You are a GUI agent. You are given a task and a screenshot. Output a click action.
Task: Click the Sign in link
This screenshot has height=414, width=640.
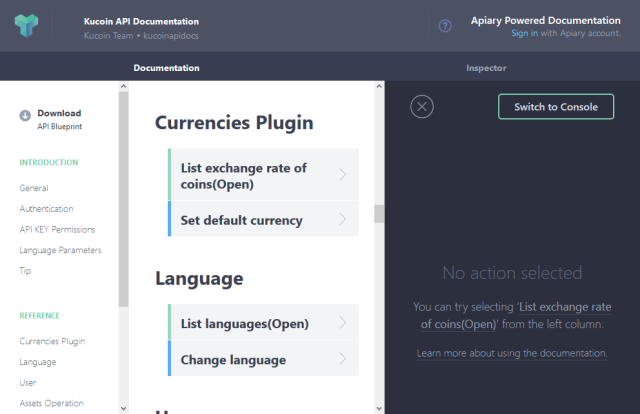tap(524, 33)
